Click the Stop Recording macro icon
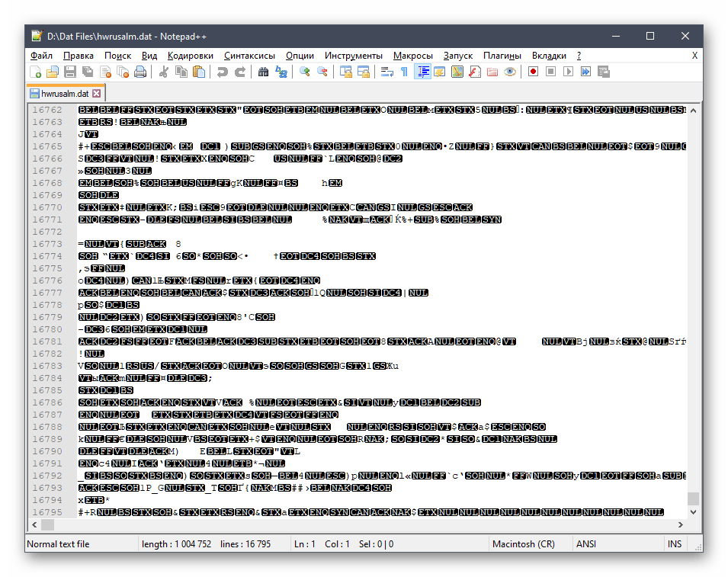Viewport: 728px width, 577px height. pyautogui.click(x=550, y=72)
